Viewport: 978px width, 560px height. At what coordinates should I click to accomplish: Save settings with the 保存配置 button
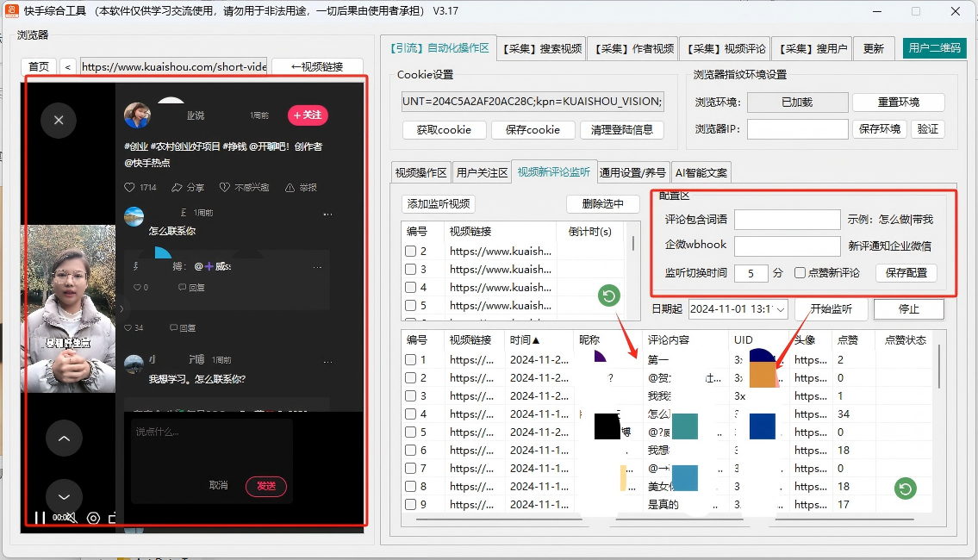[x=906, y=272]
